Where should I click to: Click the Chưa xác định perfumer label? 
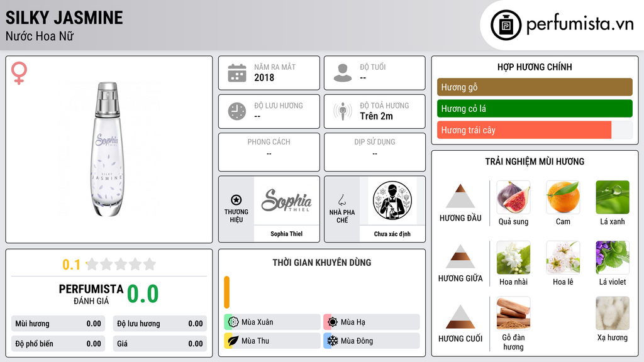[x=392, y=234]
